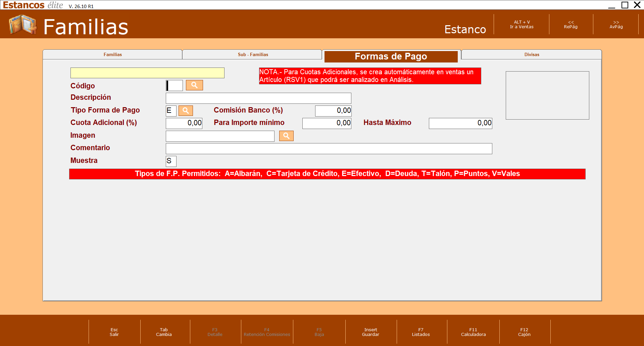Click the Cuota Adicional (%) field
The height and width of the screenshot is (346, 644).
(x=184, y=123)
